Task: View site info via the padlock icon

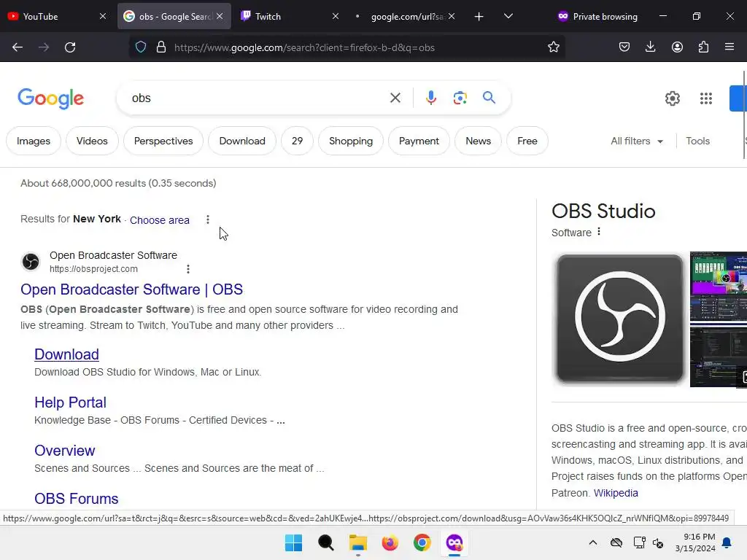Action: tap(161, 47)
